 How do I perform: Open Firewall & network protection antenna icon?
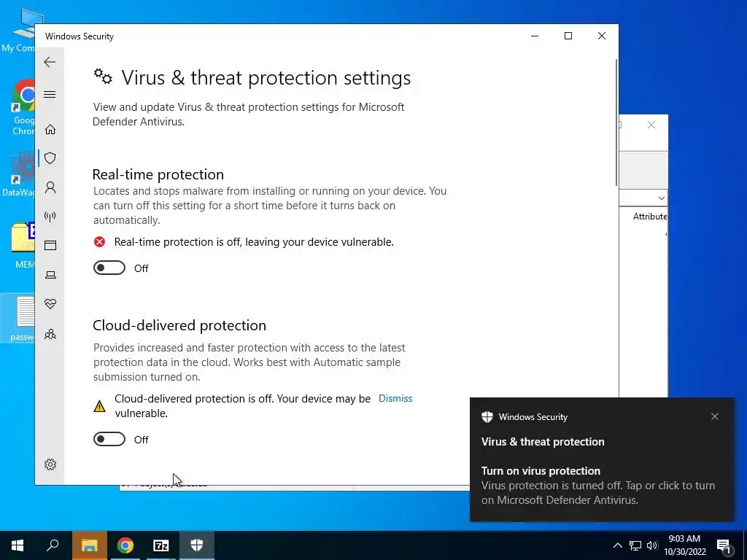50,217
